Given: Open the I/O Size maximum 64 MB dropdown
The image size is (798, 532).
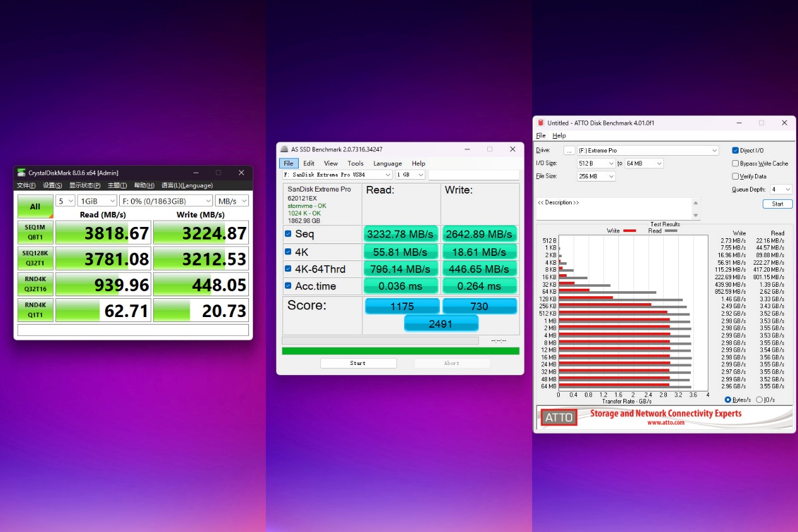Looking at the screenshot, I should tap(644, 163).
